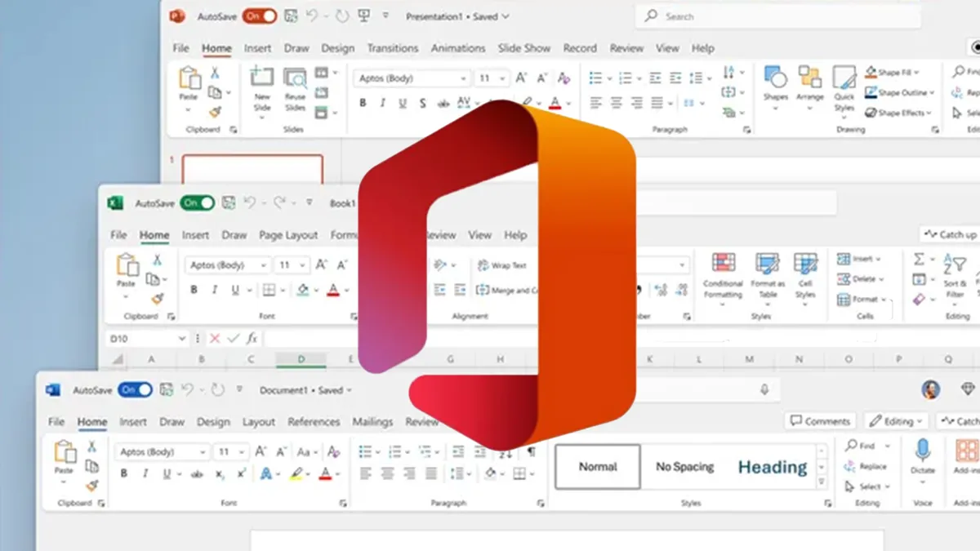Click the Comments button in Word
The width and height of the screenshot is (980, 551).
tap(821, 421)
